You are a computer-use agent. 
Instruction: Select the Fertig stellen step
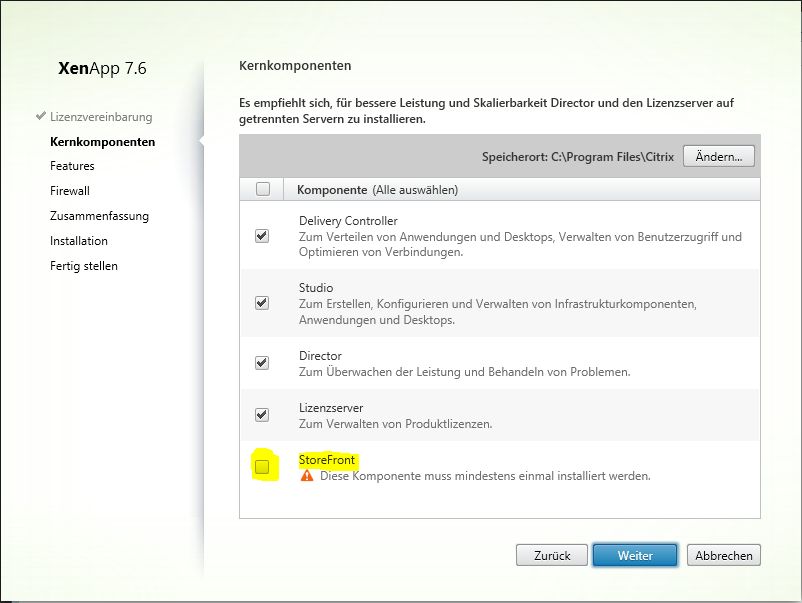point(84,266)
